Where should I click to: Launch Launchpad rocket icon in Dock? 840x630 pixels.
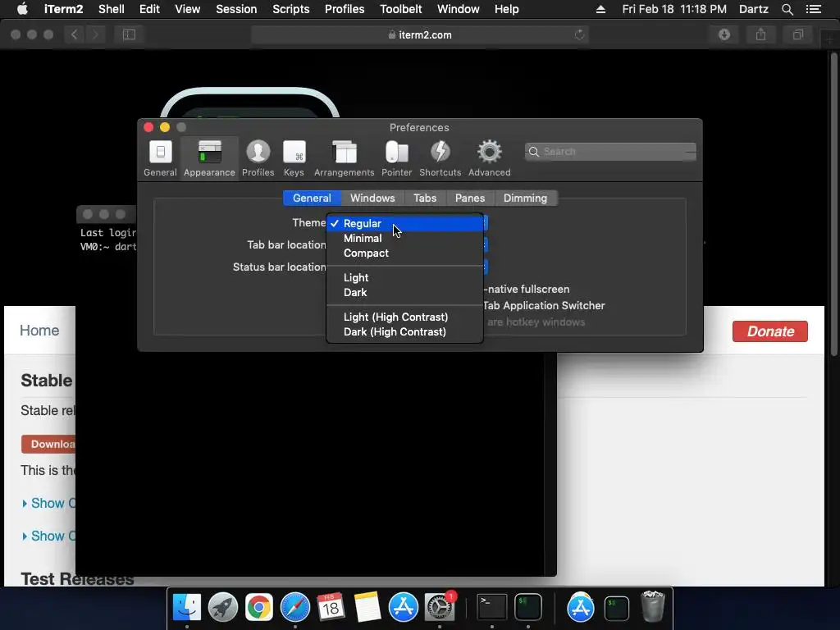(223, 608)
